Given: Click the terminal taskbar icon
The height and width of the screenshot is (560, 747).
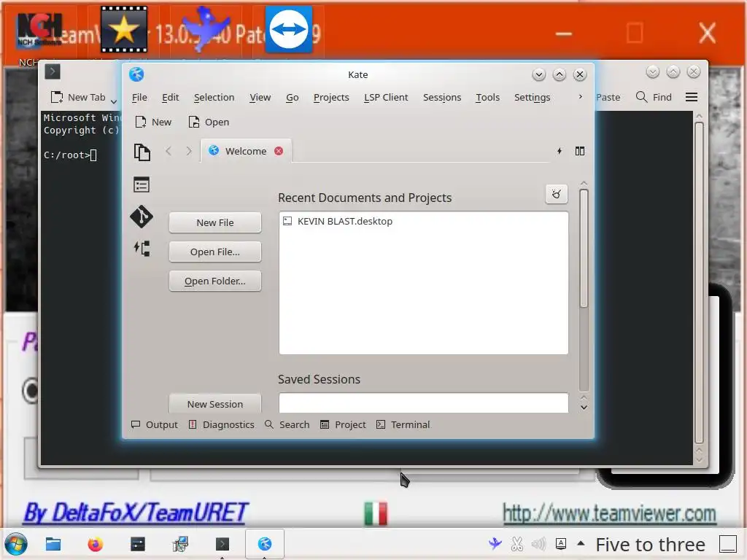Looking at the screenshot, I should [x=222, y=544].
